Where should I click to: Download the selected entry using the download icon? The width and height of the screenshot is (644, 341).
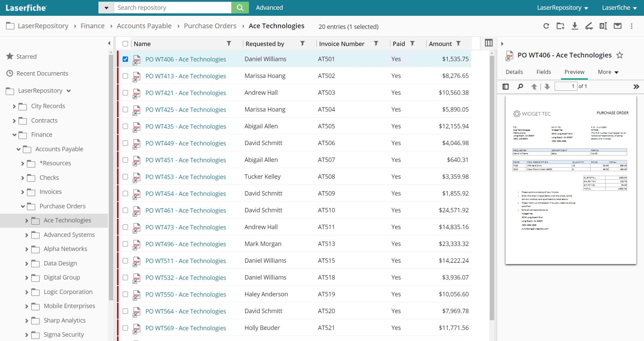574,26
